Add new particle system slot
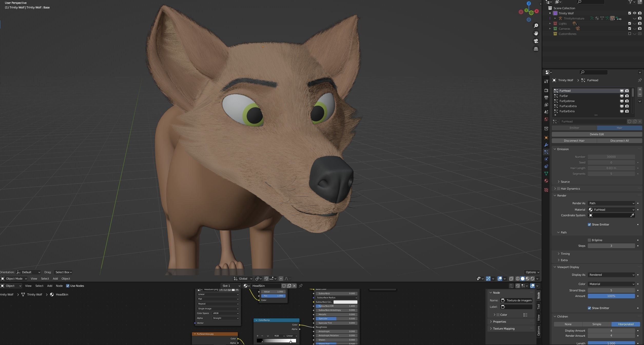 (x=640, y=89)
